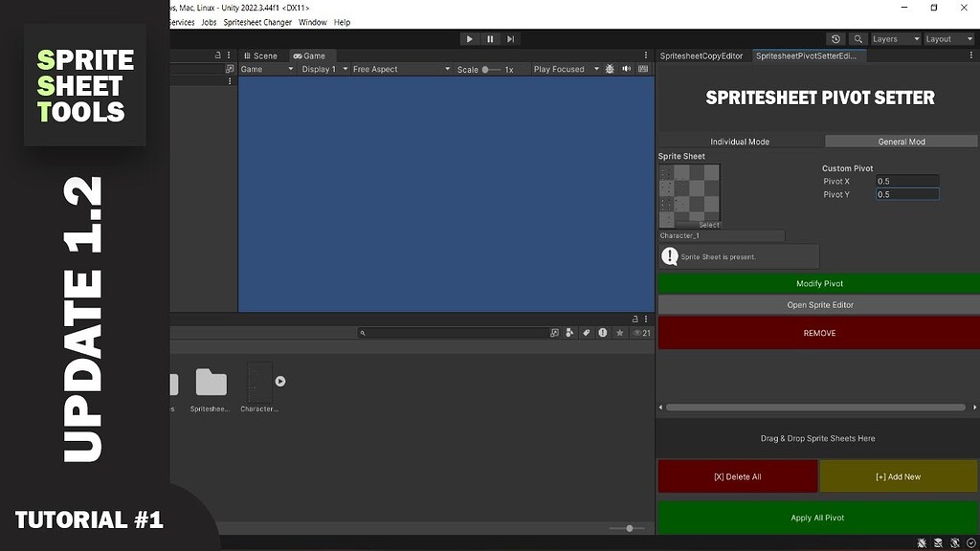Click the green Modify Pivot button

click(x=818, y=283)
